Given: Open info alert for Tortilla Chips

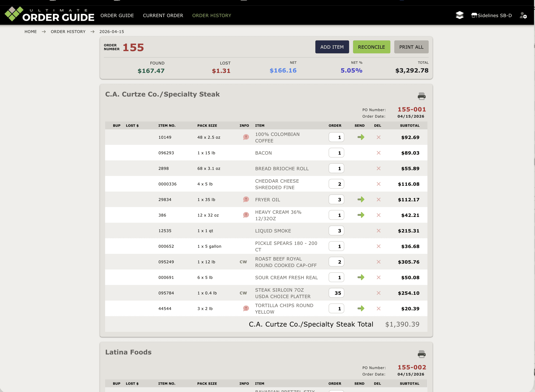Looking at the screenshot, I should point(246,308).
